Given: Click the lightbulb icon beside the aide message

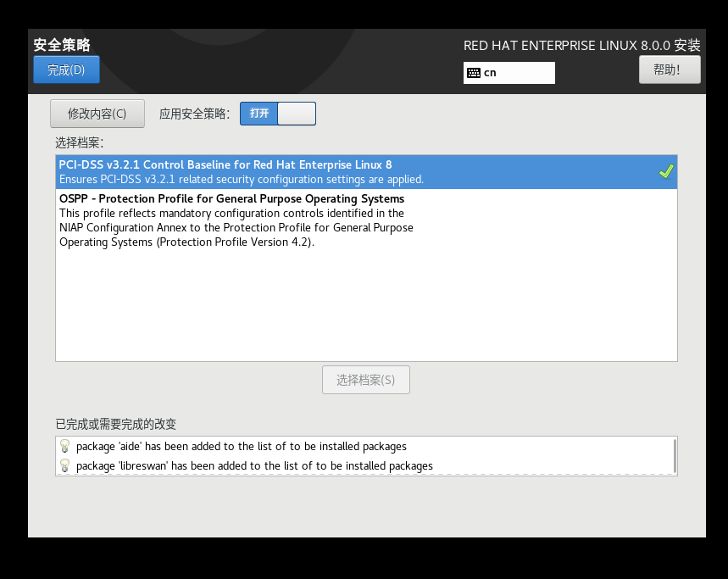Looking at the screenshot, I should click(x=64, y=446).
